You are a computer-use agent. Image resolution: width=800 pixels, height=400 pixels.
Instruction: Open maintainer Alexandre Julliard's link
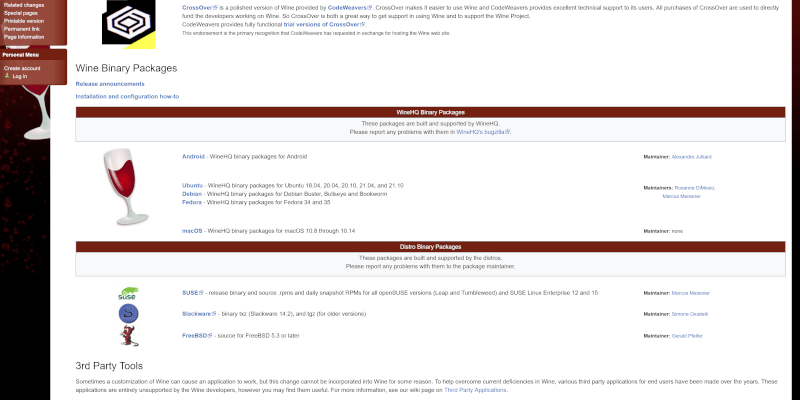(692, 157)
